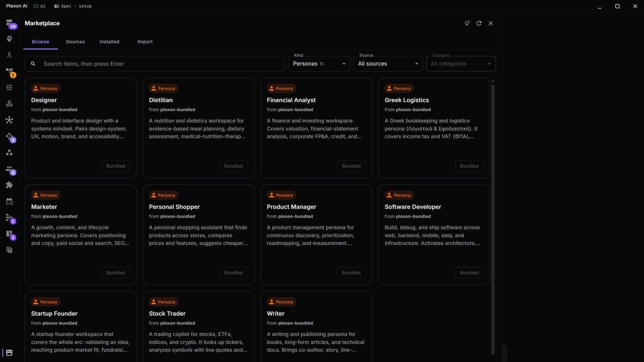The height and width of the screenshot is (362, 644).
Task: Click the Bundled button on Marketer card
Action: point(116,273)
